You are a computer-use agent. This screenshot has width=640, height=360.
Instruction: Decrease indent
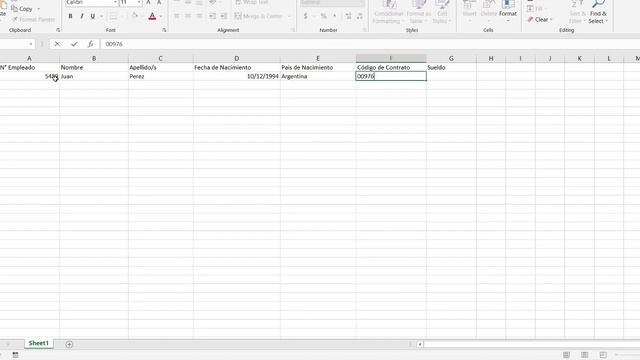click(212, 16)
